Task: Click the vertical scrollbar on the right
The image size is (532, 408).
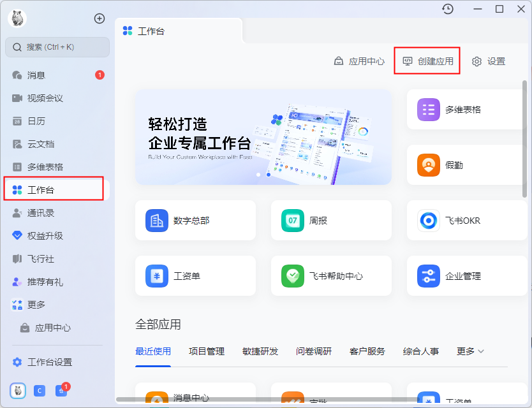Action: point(524,139)
